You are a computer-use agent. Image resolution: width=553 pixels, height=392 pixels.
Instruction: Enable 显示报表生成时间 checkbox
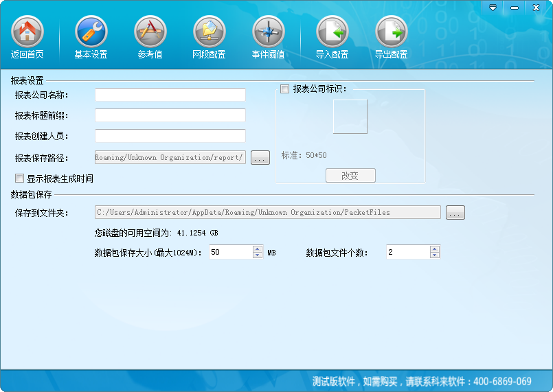pyautogui.click(x=19, y=178)
